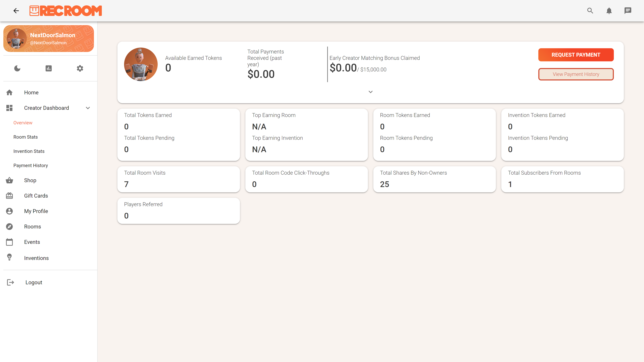The image size is (644, 362).
Task: Toggle dark mode moon icon
Action: point(17,68)
